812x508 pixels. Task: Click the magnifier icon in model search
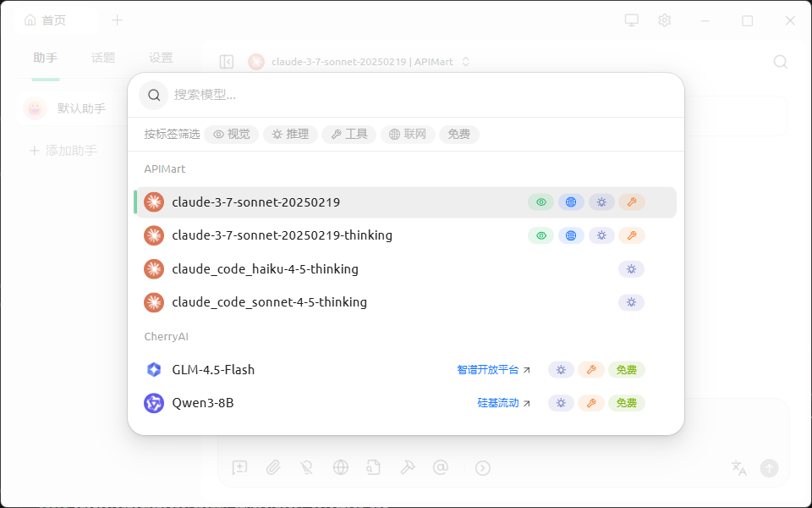pyautogui.click(x=154, y=95)
